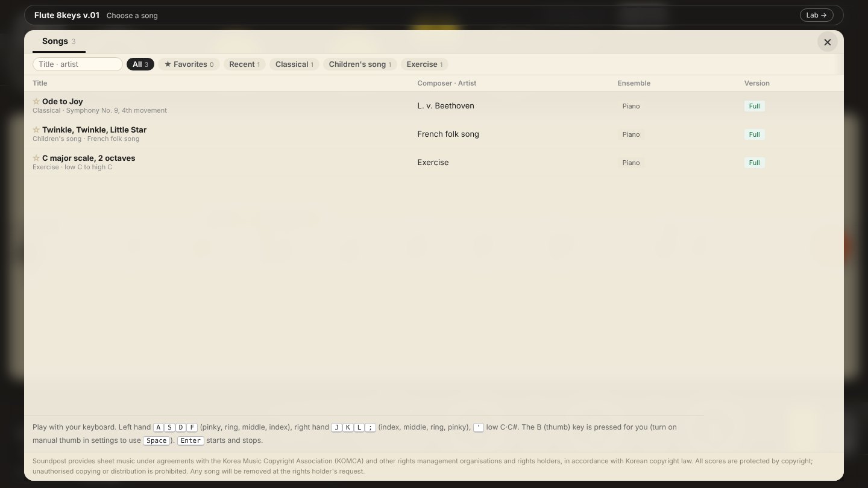This screenshot has width=868, height=488.
Task: Click Piano tag in C major scale row
Action: [x=631, y=163]
